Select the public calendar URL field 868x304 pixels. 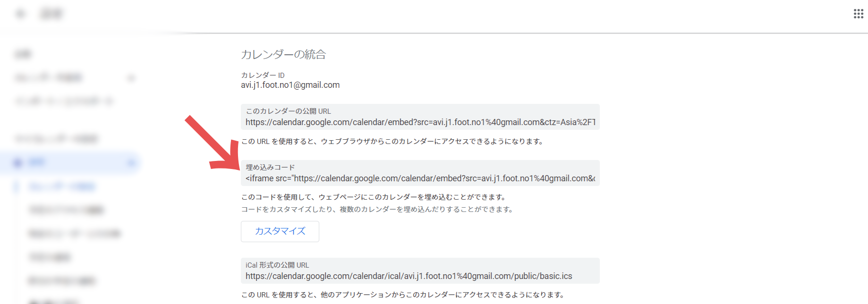click(x=420, y=117)
